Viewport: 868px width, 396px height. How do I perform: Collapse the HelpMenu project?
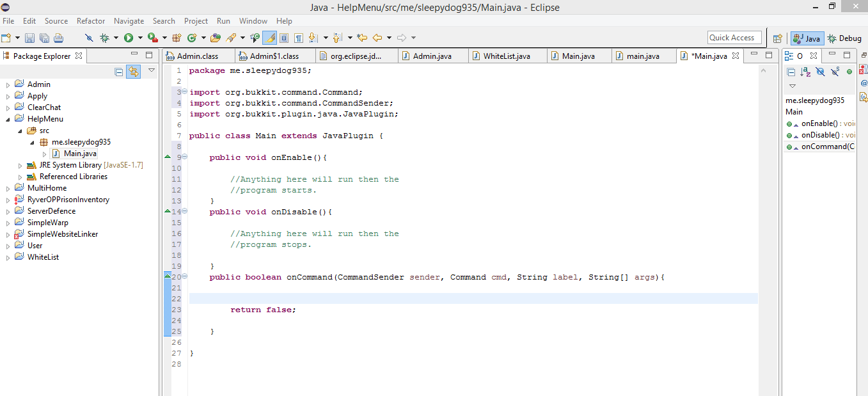[x=8, y=119]
